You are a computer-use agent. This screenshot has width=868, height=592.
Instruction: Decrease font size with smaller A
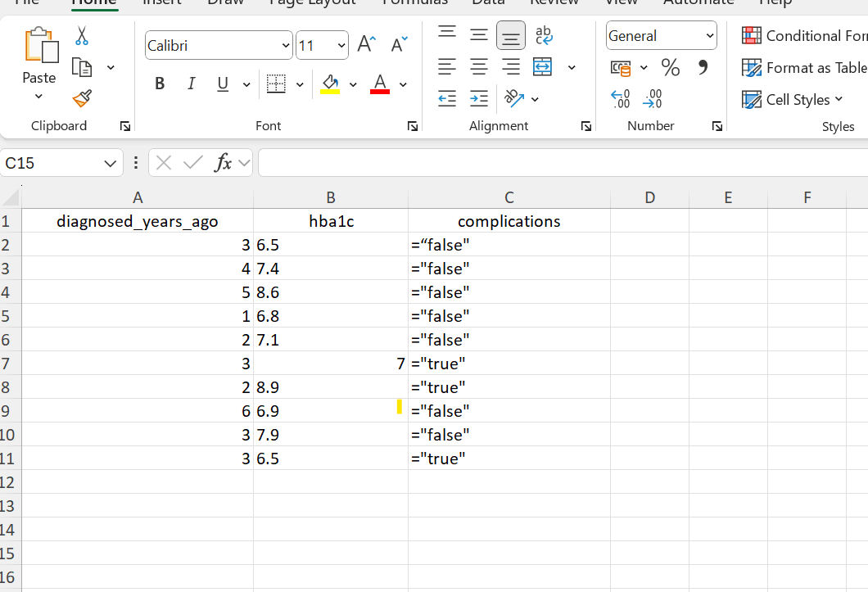[x=399, y=44]
